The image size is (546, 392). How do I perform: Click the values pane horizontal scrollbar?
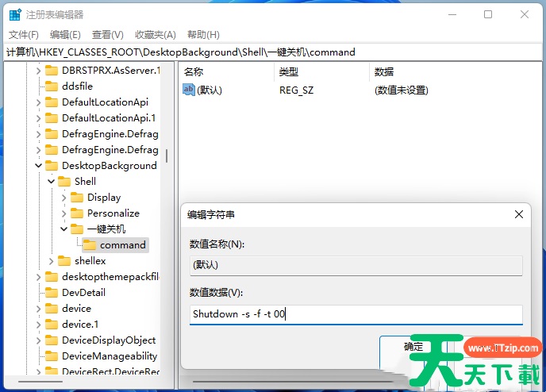(x=293, y=382)
